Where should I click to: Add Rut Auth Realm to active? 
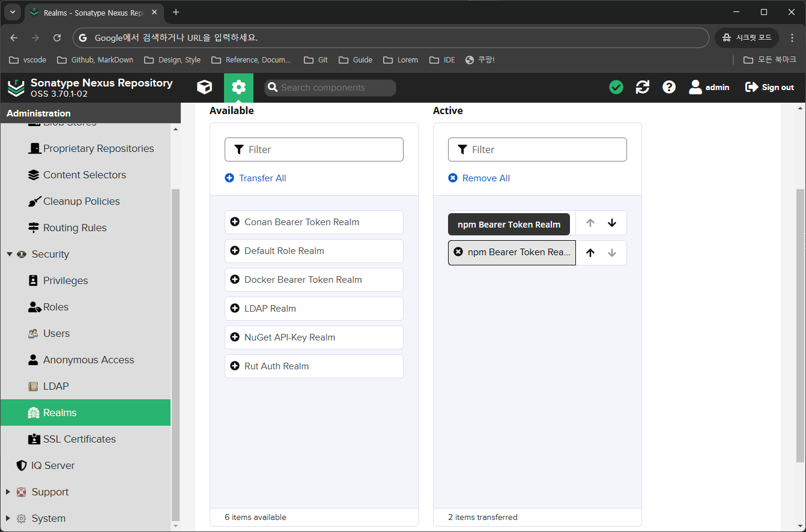click(x=314, y=366)
